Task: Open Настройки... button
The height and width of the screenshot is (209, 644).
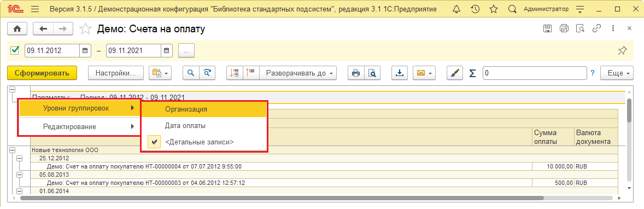Action: [116, 73]
